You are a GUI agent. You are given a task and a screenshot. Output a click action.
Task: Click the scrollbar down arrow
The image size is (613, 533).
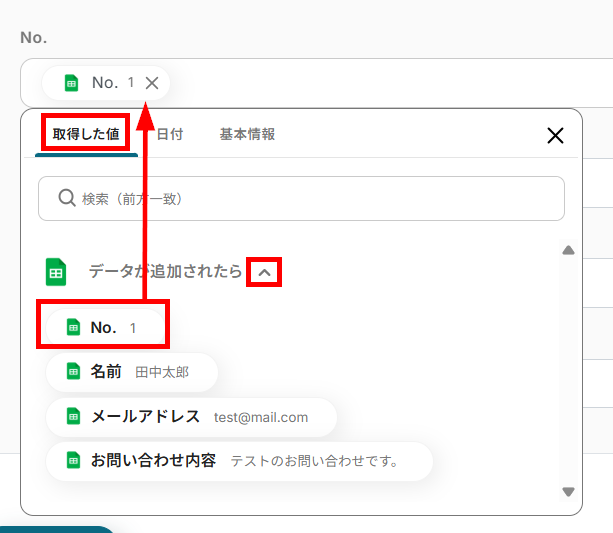(568, 492)
